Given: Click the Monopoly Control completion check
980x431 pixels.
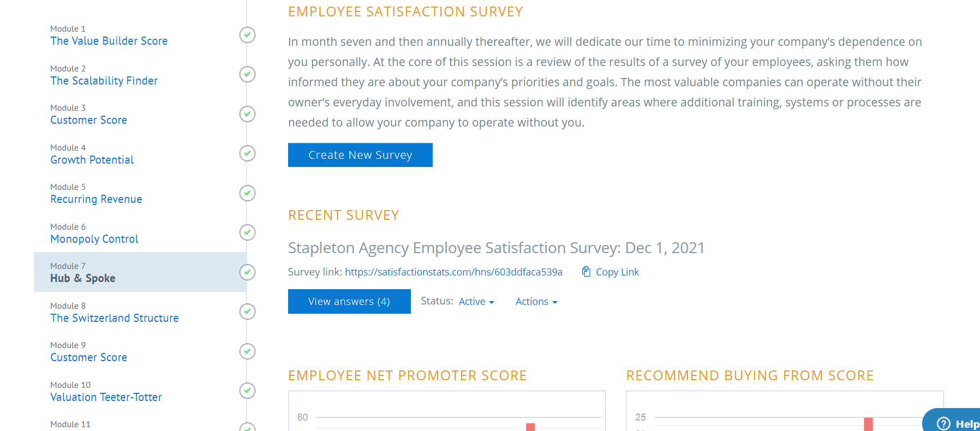Looking at the screenshot, I should tap(248, 232).
